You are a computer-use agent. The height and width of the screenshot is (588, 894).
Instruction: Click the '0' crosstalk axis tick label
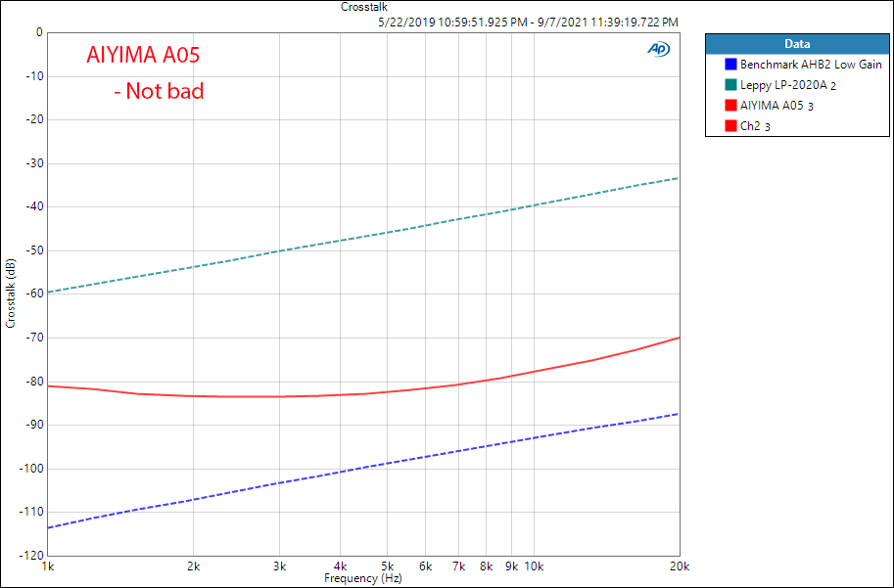pos(39,32)
